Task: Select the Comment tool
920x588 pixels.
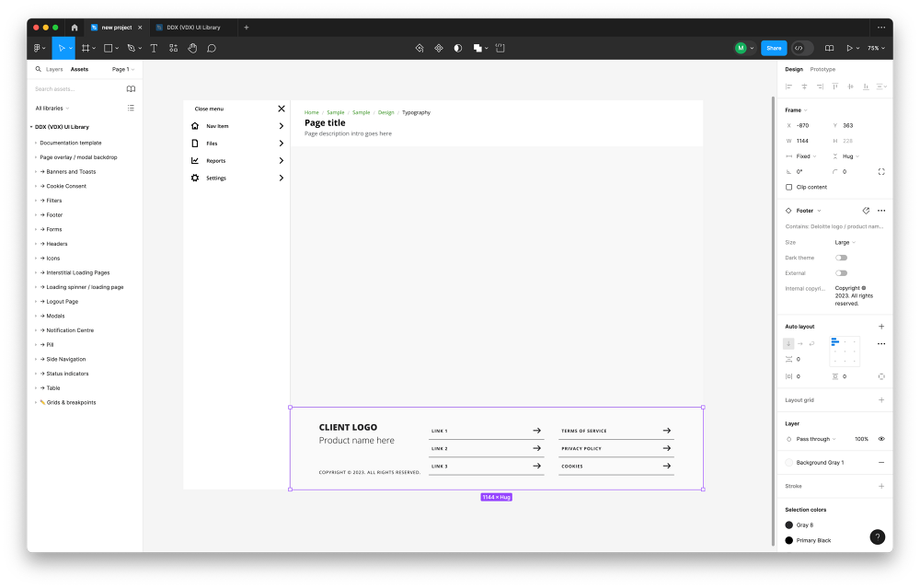Action: (212, 48)
